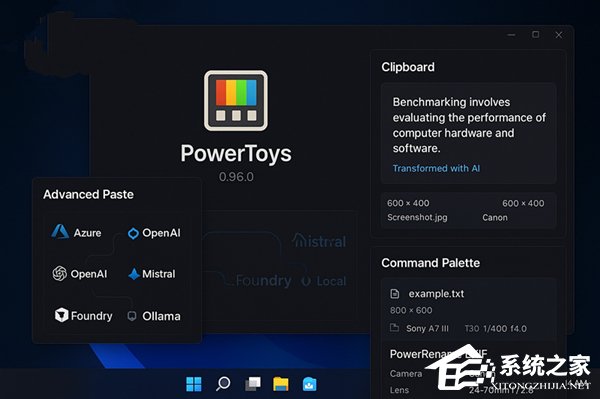The height and width of the screenshot is (399, 600).
Task: Select the Screenshot.jpg clipboard entry
Action: pos(417,217)
